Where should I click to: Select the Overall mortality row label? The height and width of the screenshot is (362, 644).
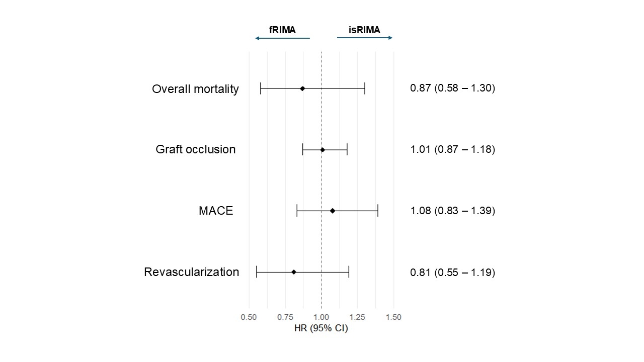tap(195, 89)
